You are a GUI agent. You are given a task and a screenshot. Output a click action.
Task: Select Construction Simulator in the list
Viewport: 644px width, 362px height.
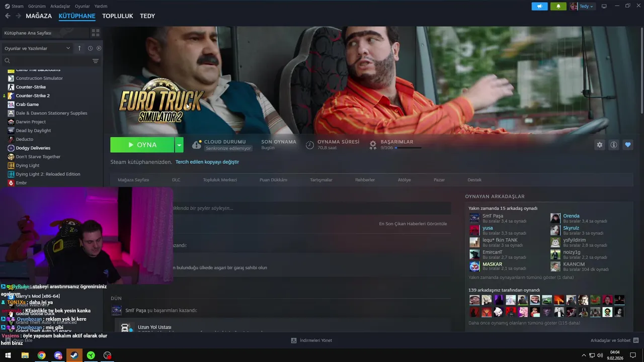pyautogui.click(x=39, y=78)
